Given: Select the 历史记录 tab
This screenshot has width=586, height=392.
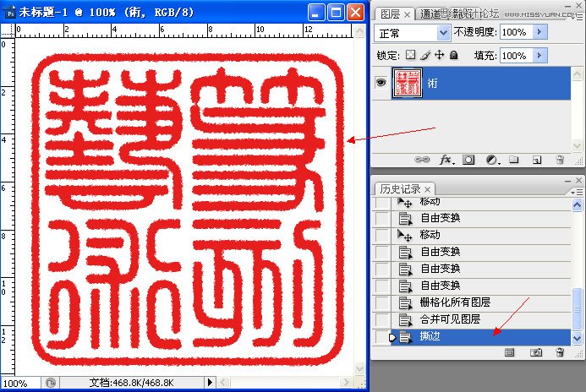Looking at the screenshot, I should pos(400,189).
